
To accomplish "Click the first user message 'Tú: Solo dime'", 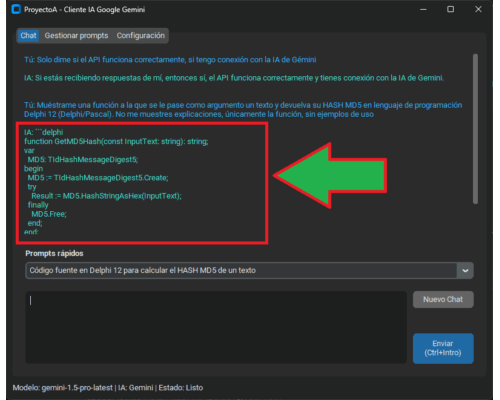I will (x=170, y=60).
